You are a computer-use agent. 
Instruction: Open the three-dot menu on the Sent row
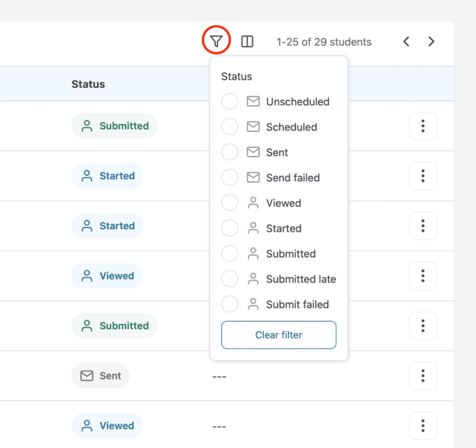(423, 375)
